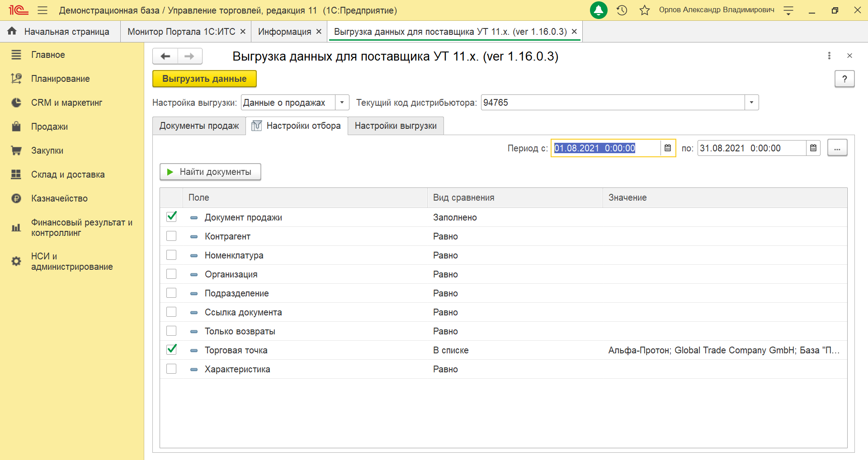Click the home icon on Начальная страница
Viewport: 868px width, 460px height.
(12, 31)
